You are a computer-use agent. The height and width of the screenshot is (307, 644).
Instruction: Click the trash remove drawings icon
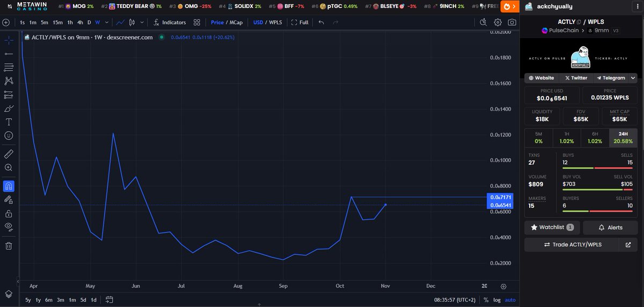[9, 246]
